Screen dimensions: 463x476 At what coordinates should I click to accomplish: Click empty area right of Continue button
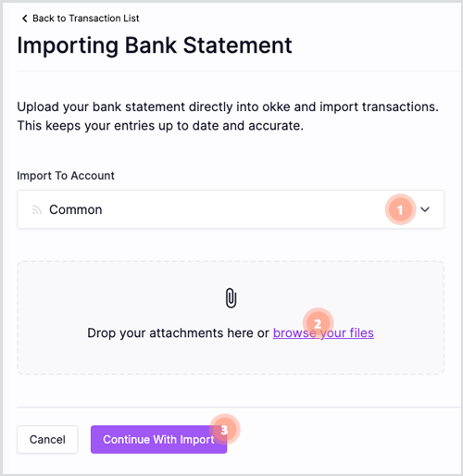click(340, 440)
